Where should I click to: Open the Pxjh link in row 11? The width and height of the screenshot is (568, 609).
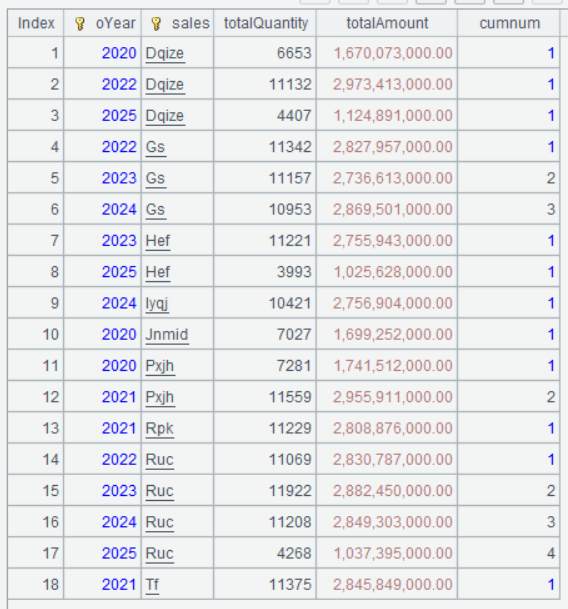pos(160,366)
